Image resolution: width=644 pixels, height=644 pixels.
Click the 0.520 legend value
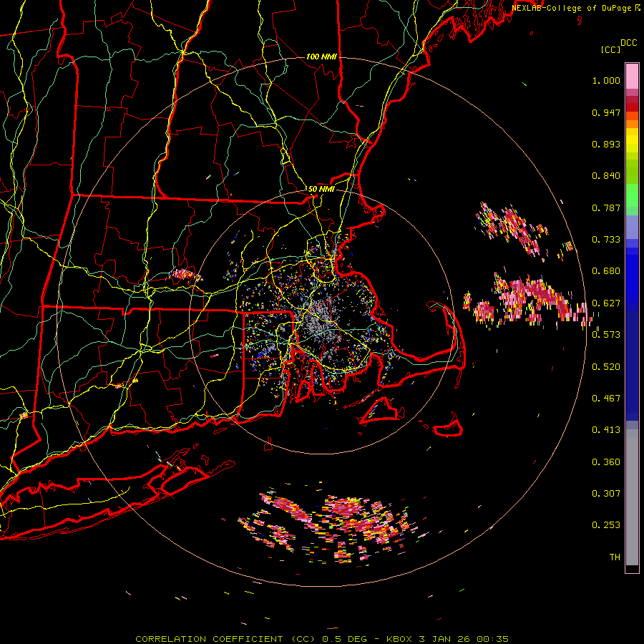point(606,367)
